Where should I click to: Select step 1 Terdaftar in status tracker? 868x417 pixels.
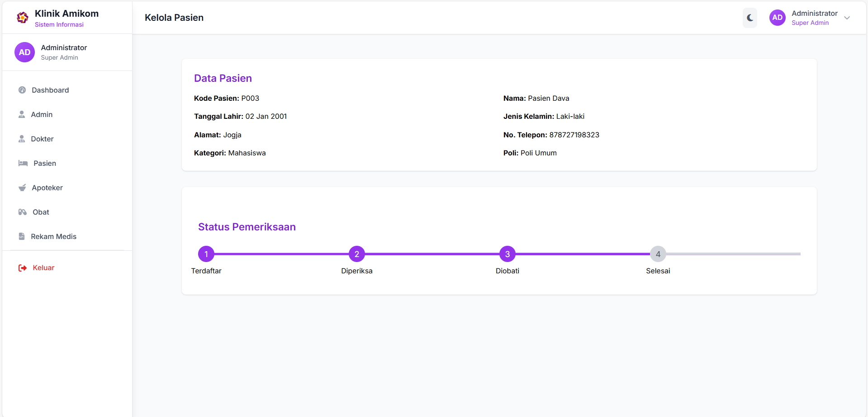tap(206, 254)
